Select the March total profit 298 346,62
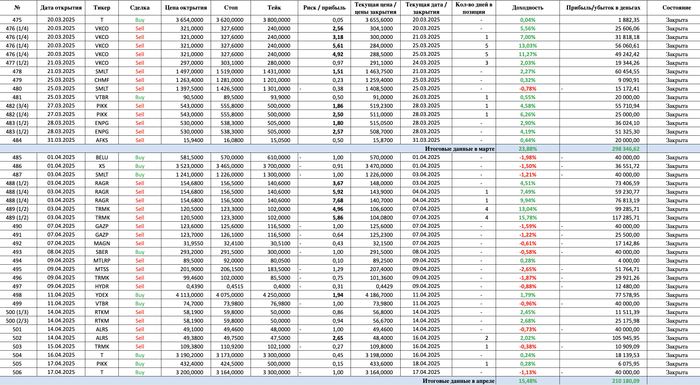The image size is (700, 385). (603, 149)
